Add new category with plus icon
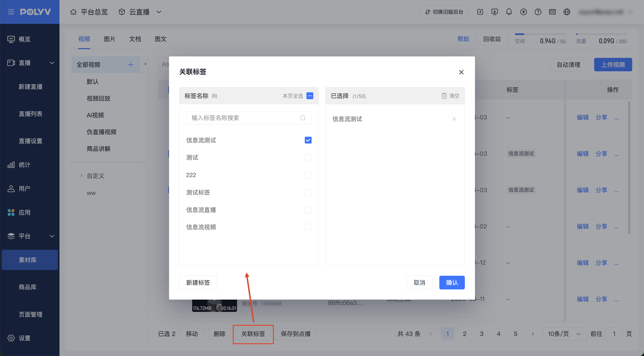This screenshot has height=356, width=644. click(131, 65)
